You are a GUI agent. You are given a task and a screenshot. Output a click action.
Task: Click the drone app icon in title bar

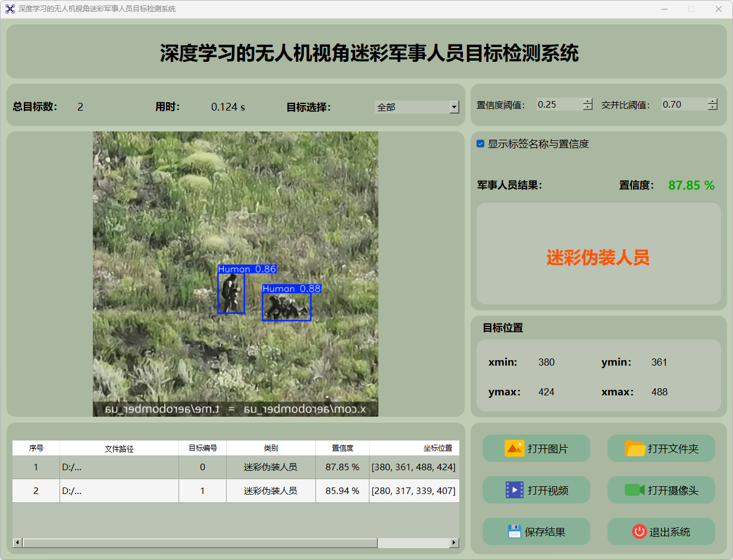tap(10, 9)
